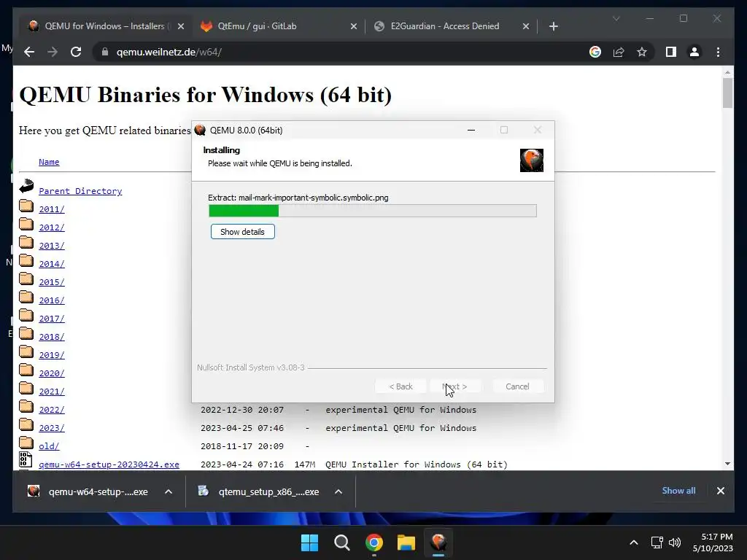Reload the QEMU binaries page
Viewport: 747px width, 560px height.
coord(76,52)
